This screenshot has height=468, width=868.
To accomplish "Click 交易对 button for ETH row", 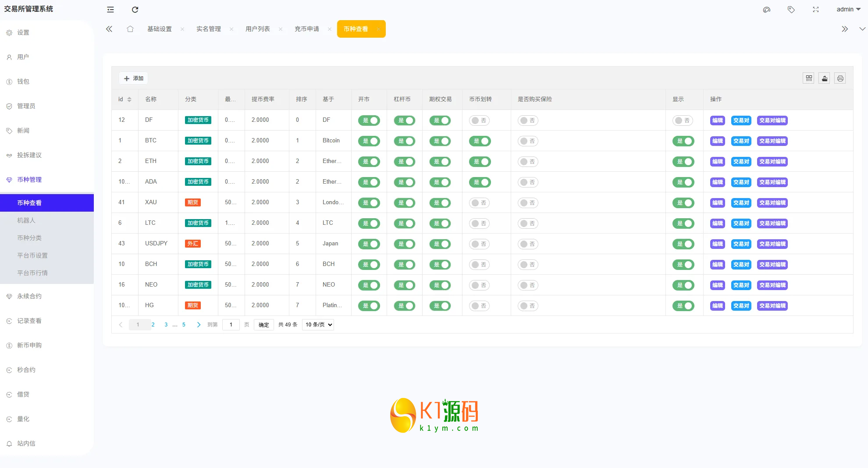I will pyautogui.click(x=741, y=162).
